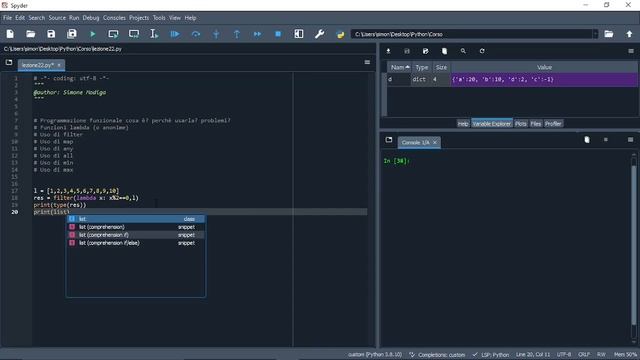This screenshot has width=640, height=360.
Task: Save the current file
Action: [51, 34]
